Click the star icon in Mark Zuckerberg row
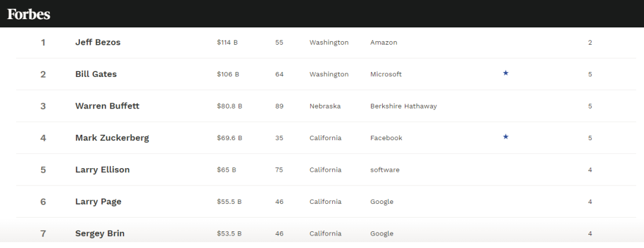The image size is (644, 248). (506, 137)
